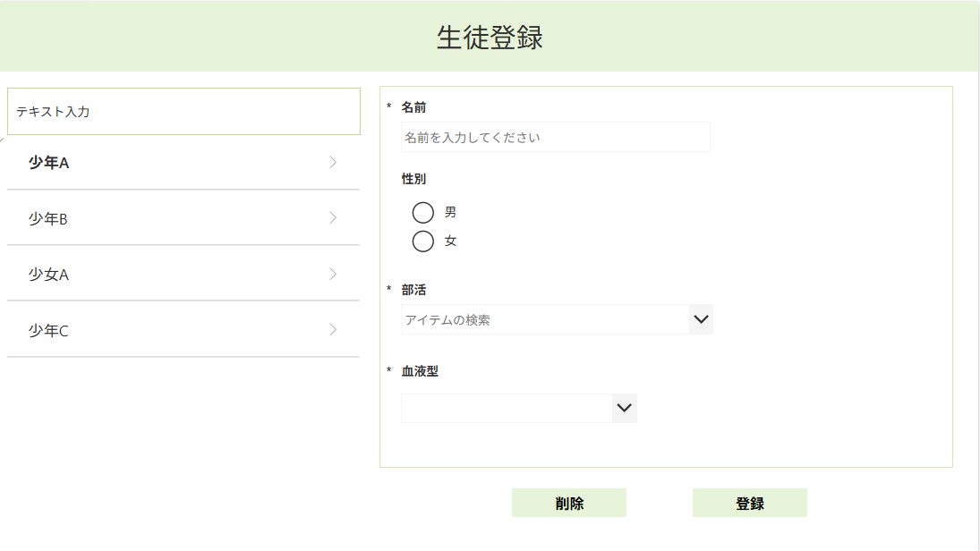Select the 少年C list entry

[x=183, y=329]
